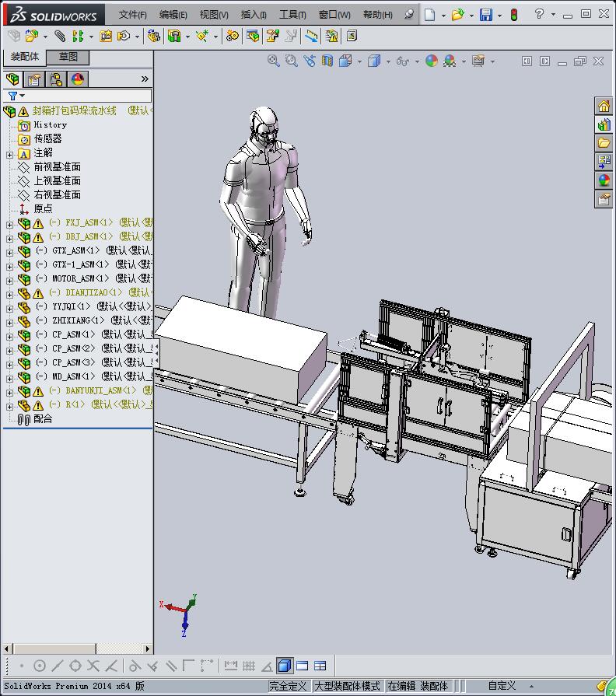The image size is (616, 696).
Task: Expand the FXJ_ASM<1> tree node
Action: 9,223
